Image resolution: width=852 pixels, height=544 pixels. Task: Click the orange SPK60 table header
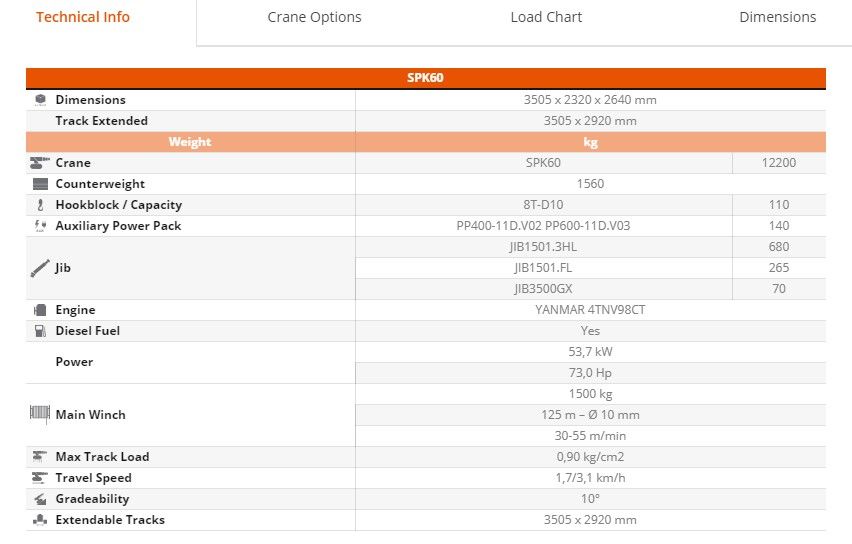click(x=425, y=78)
